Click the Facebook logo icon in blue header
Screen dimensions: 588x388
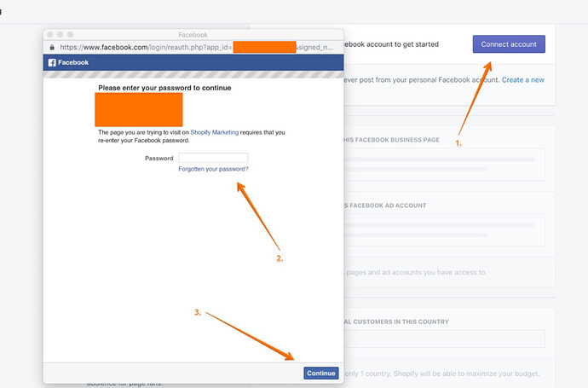tap(52, 62)
